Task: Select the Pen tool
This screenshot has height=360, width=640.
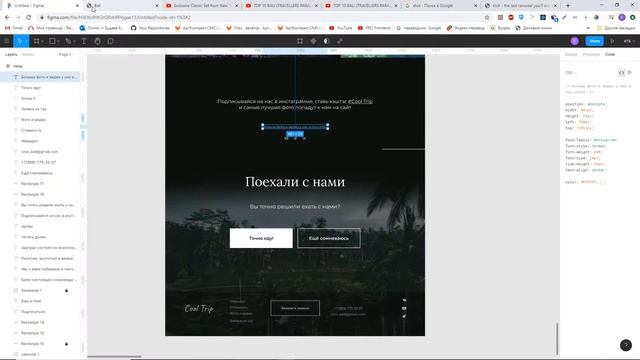Action: pos(68,41)
